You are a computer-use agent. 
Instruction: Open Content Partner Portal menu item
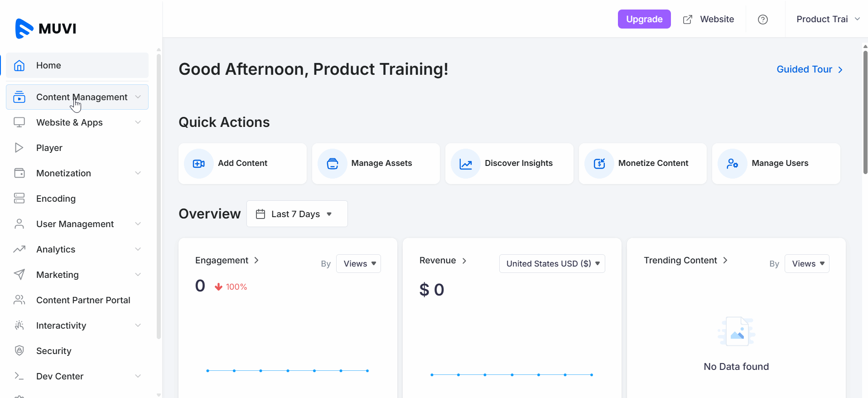[x=83, y=300]
